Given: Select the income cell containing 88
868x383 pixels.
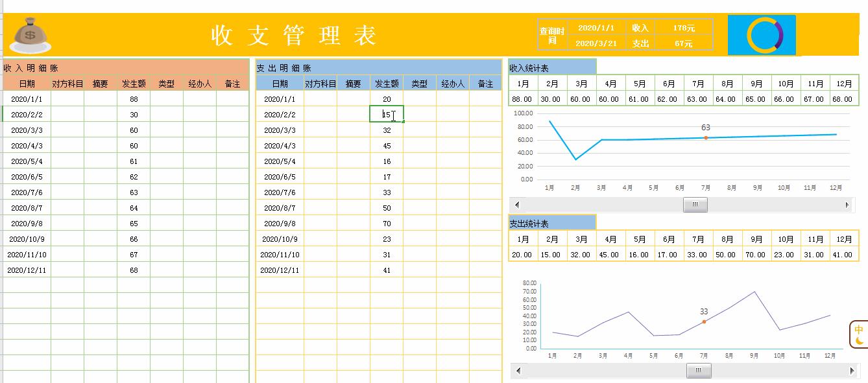Looking at the screenshot, I should point(133,99).
